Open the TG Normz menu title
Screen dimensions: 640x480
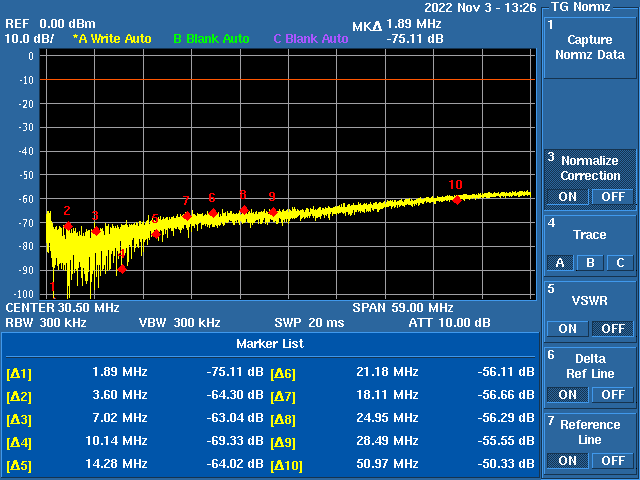(x=580, y=7)
